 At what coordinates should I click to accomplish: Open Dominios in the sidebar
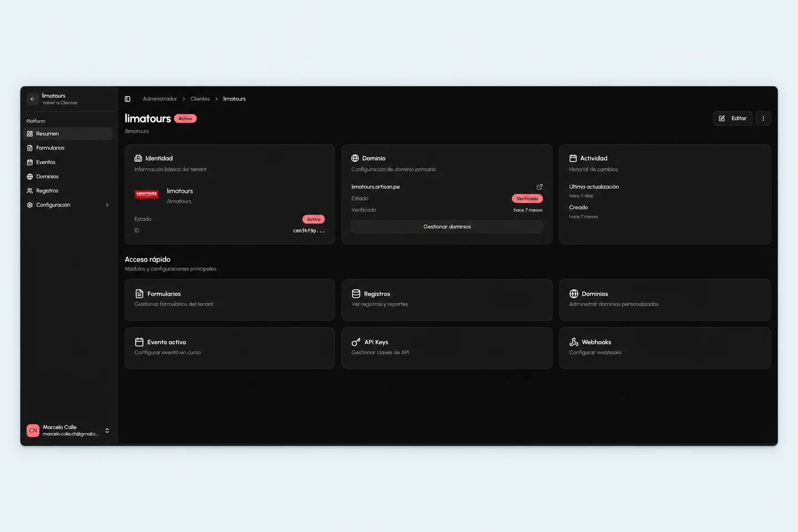coord(69,177)
